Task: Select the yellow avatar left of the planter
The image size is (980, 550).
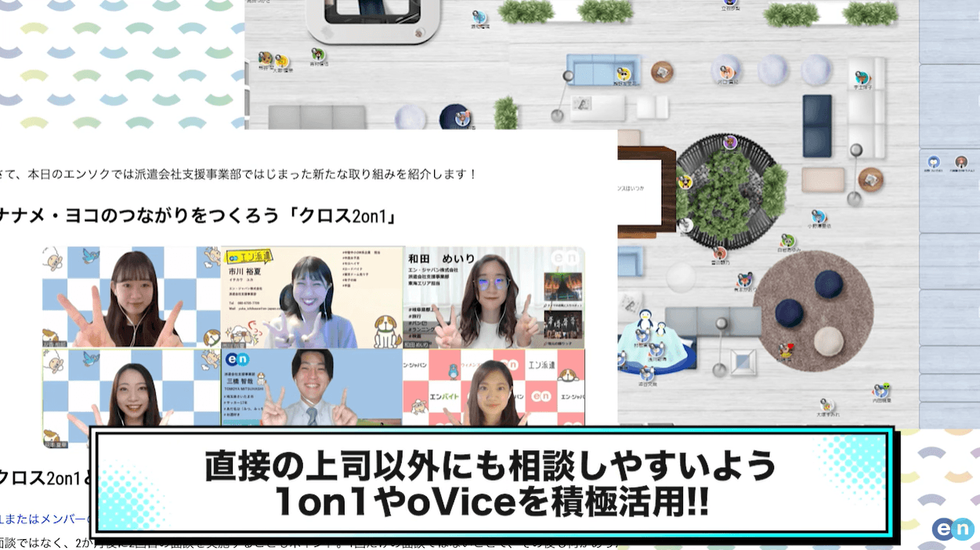Action: [x=685, y=182]
